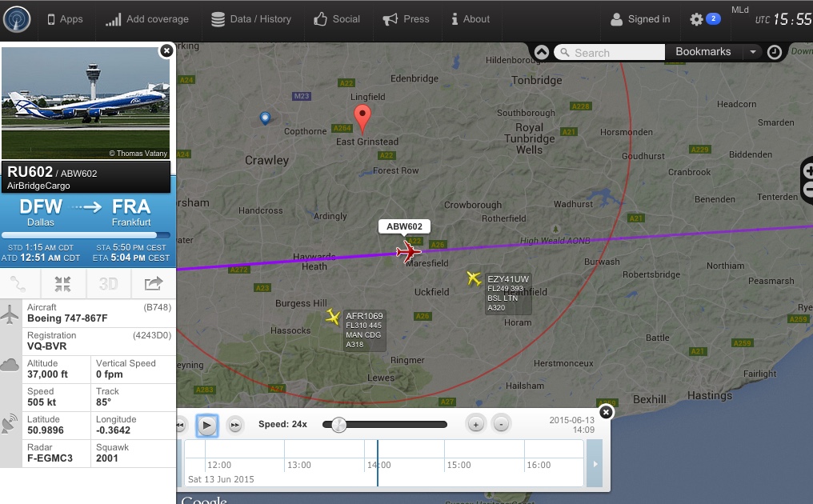The width and height of the screenshot is (813, 504).
Task: Select the yellow EZY41UW aircraft icon
Action: tap(474, 278)
